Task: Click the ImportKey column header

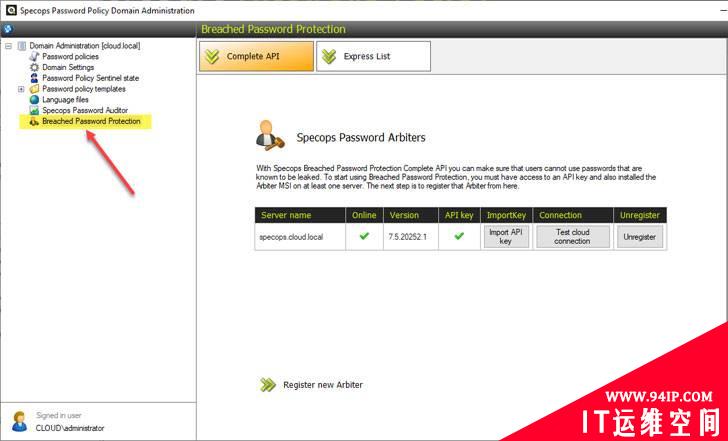Action: tap(507, 215)
